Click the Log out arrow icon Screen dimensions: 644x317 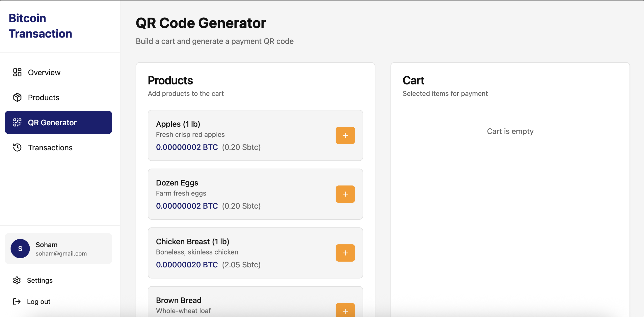(17, 301)
